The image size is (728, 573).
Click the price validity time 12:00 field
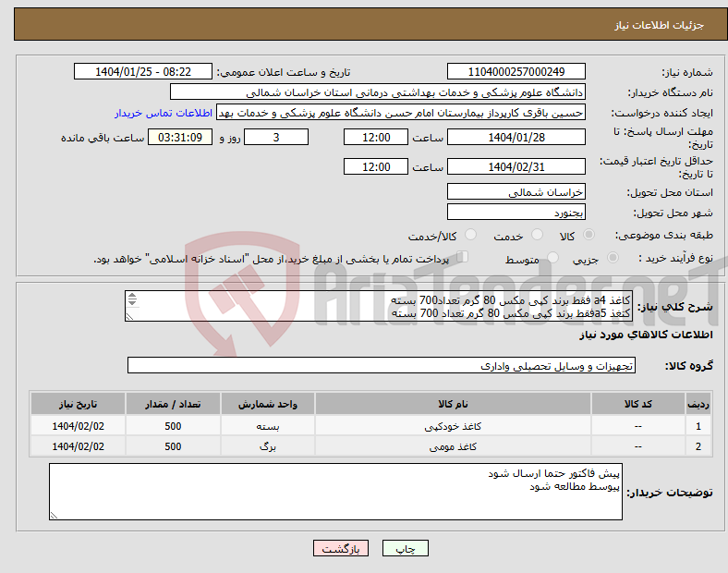(376, 166)
